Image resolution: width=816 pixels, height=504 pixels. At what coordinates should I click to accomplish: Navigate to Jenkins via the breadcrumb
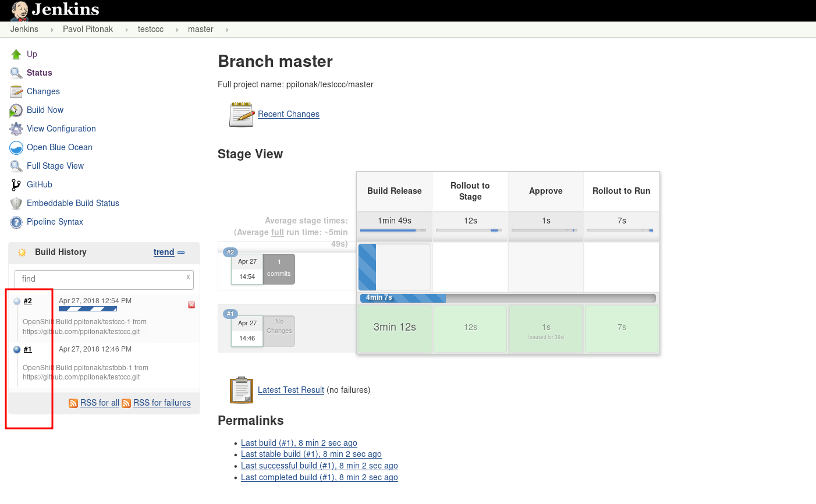(x=24, y=29)
